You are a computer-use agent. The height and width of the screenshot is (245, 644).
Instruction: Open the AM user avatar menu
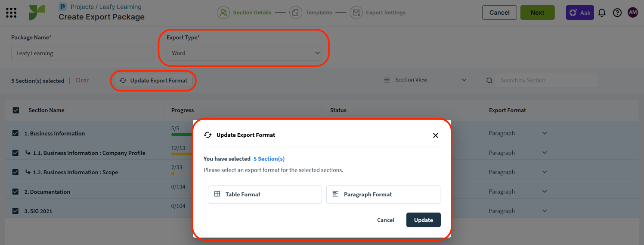pyautogui.click(x=633, y=13)
